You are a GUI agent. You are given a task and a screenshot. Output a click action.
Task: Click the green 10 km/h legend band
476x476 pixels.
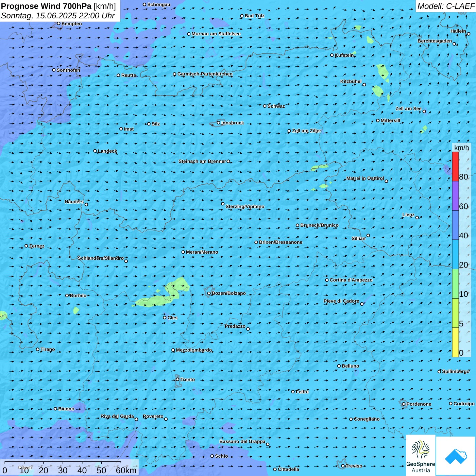455,284
